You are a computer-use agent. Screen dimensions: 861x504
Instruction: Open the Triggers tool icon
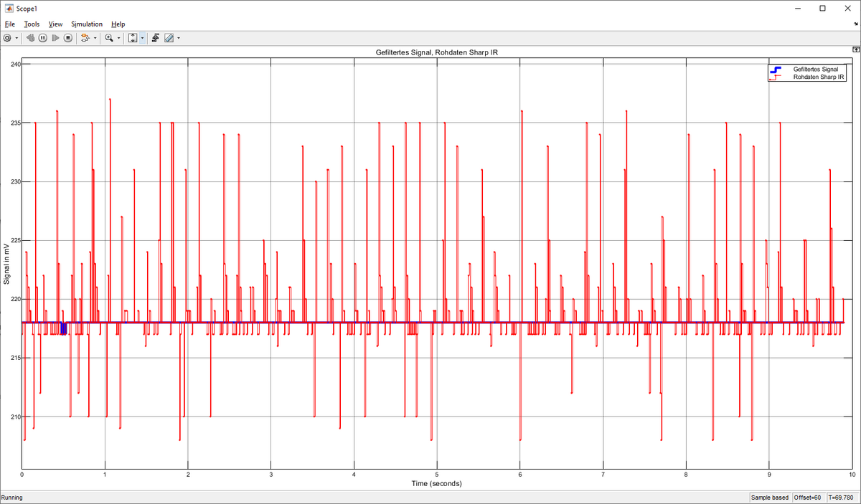[156, 38]
